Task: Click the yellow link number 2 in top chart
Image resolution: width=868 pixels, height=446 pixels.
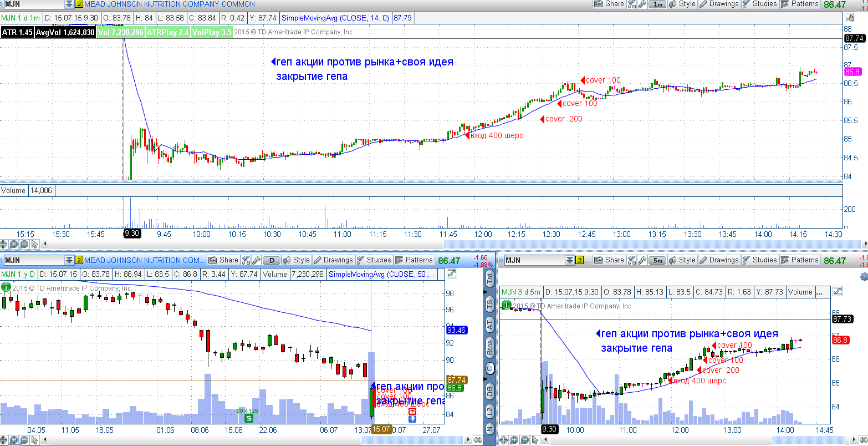Action: click(x=79, y=4)
